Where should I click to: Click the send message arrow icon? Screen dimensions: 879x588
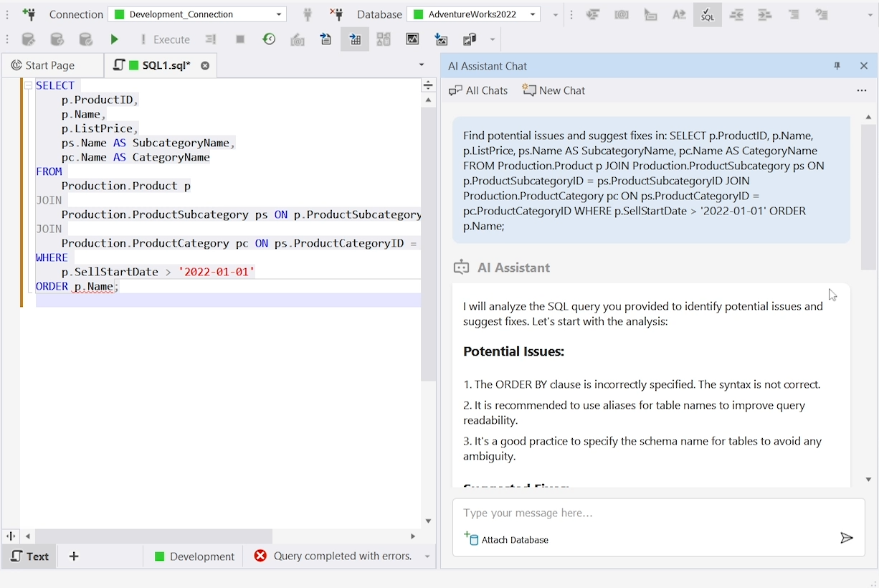click(847, 538)
